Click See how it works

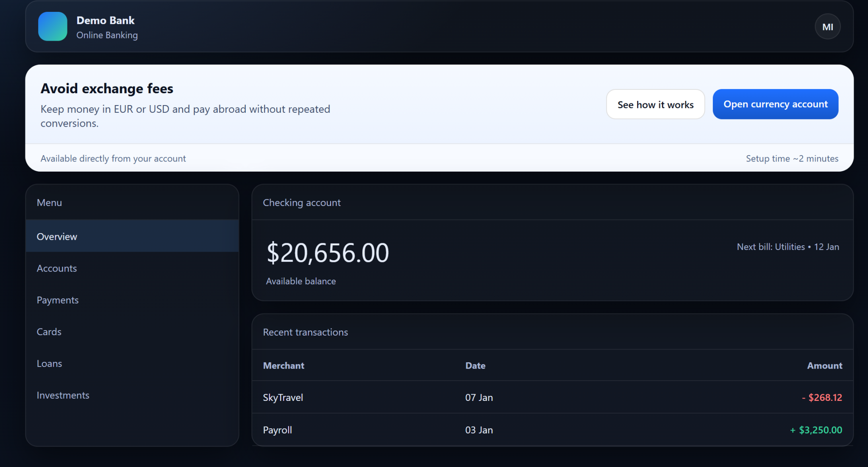pyautogui.click(x=655, y=104)
